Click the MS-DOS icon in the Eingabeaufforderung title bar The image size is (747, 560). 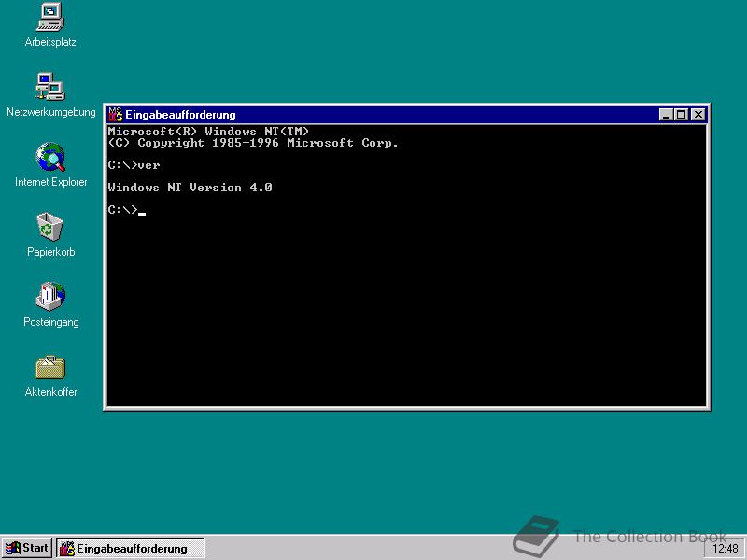tap(115, 115)
